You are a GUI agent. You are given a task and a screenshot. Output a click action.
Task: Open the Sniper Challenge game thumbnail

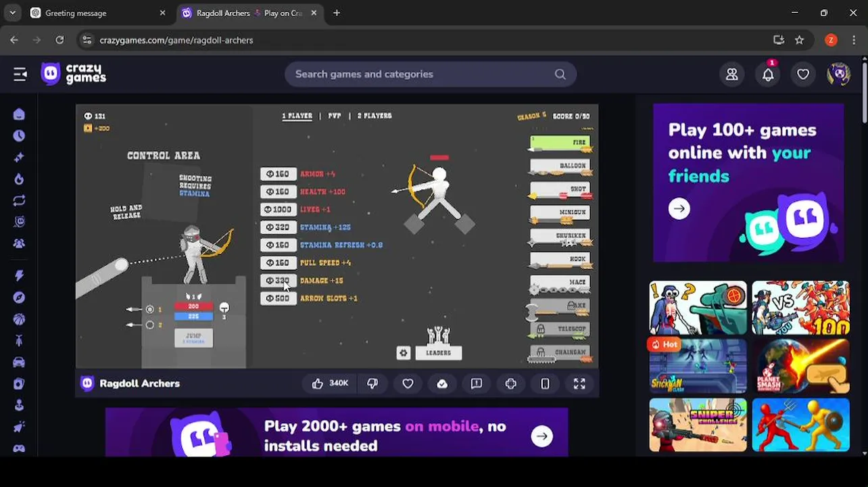[x=698, y=425]
